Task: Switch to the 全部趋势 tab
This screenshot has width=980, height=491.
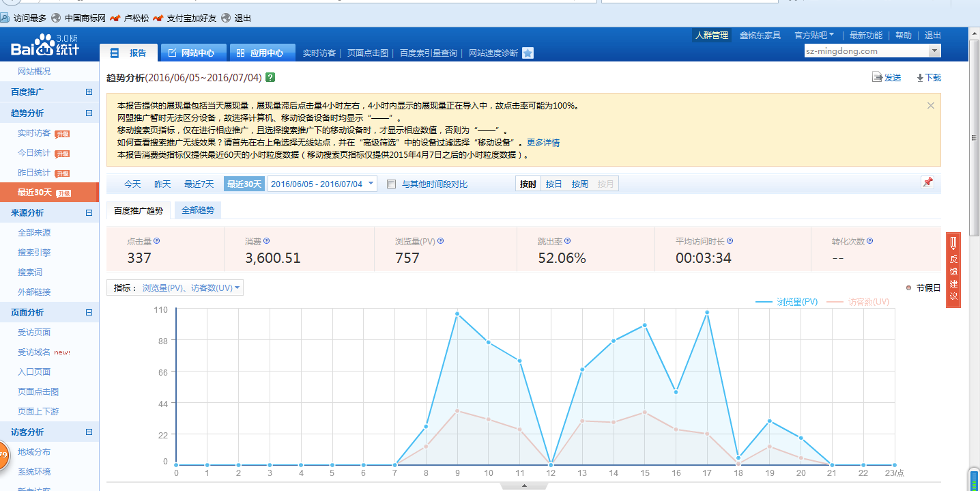Action: (x=197, y=210)
